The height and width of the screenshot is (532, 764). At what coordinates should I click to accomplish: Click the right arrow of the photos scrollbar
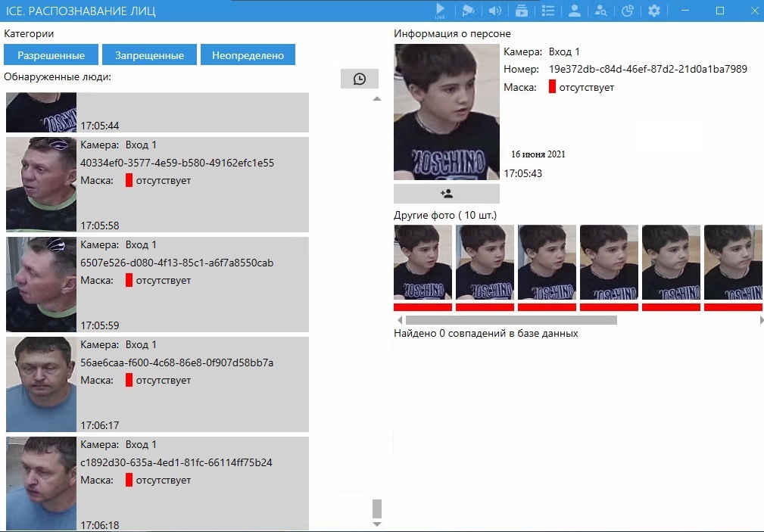pos(761,320)
